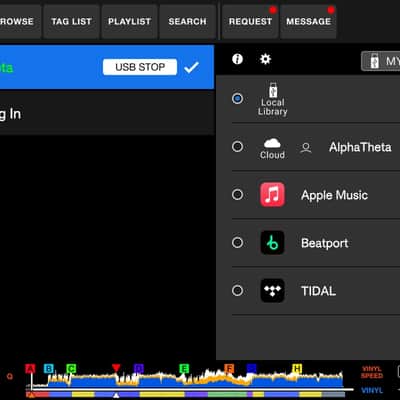Jump to hot cue C marker
Viewport: 400px width, 400px height.
coord(71,369)
